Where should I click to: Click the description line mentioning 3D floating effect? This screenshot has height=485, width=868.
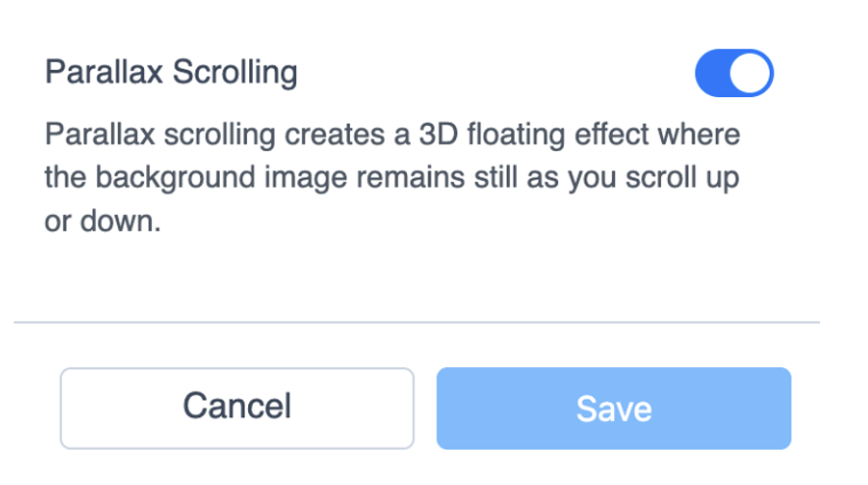(392, 135)
